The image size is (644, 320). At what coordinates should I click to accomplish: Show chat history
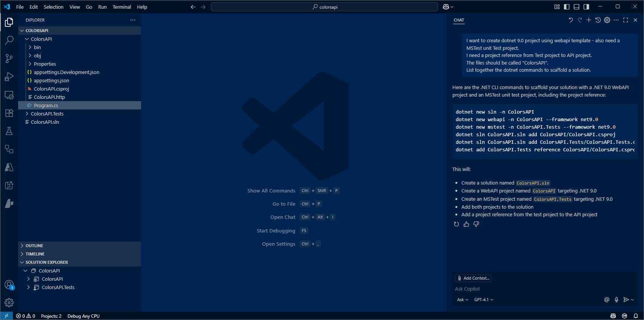pos(598,20)
